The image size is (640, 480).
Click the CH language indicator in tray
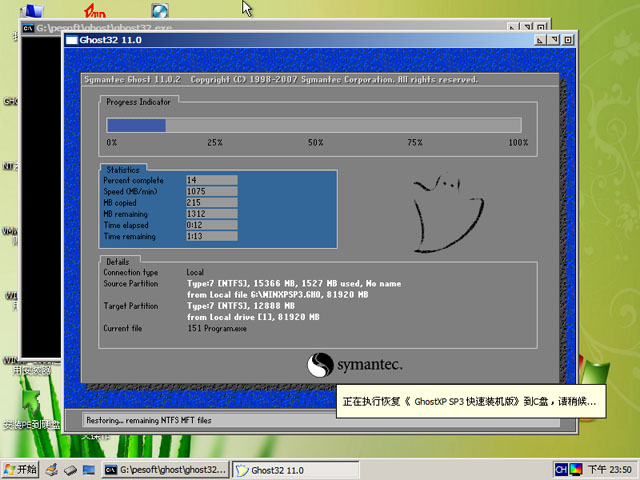(560, 470)
